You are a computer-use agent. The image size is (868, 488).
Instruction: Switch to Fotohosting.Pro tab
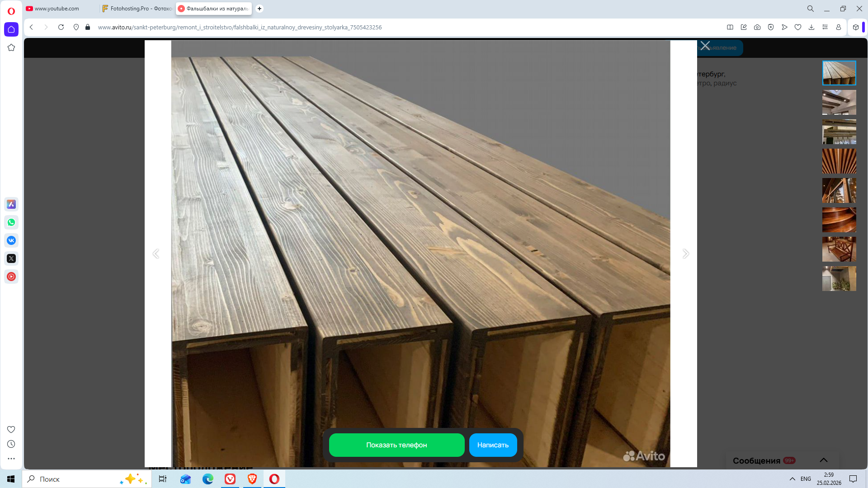[137, 9]
